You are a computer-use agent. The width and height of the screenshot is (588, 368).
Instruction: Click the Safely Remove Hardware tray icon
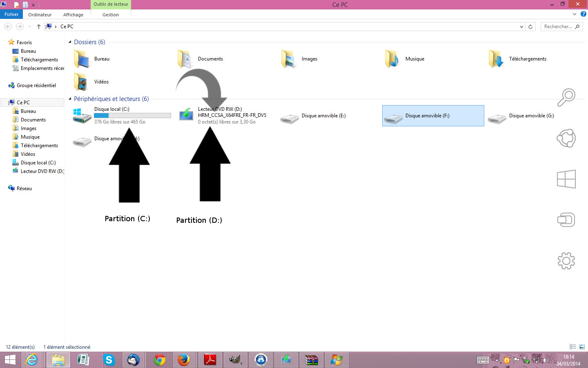[x=526, y=360]
